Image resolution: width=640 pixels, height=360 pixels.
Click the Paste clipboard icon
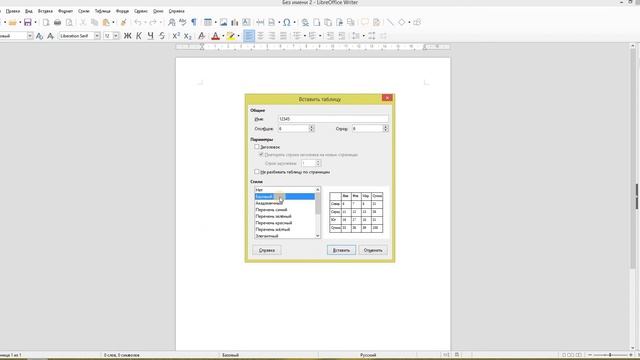point(106,22)
